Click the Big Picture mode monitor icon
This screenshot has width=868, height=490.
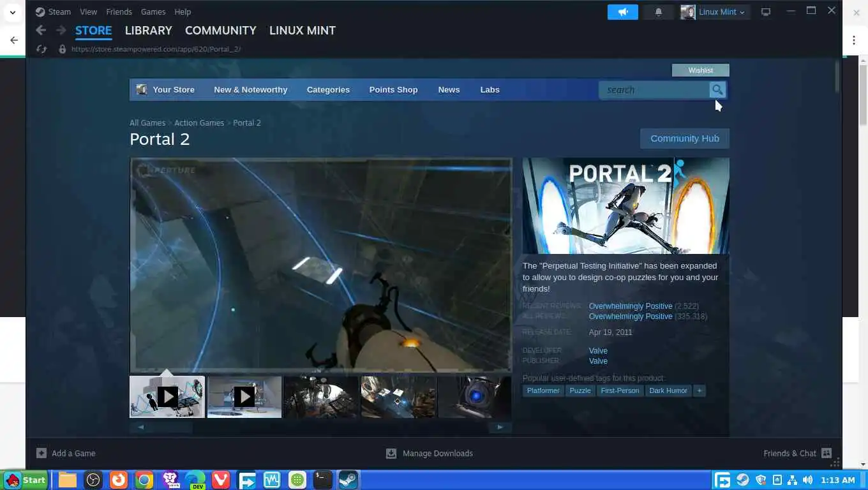pyautogui.click(x=766, y=11)
